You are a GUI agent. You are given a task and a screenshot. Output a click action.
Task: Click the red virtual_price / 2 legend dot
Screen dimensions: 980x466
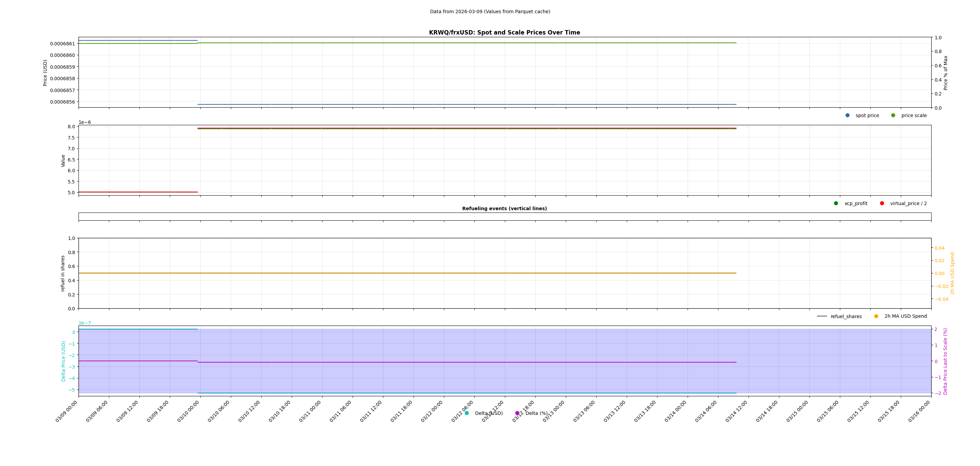[882, 203]
